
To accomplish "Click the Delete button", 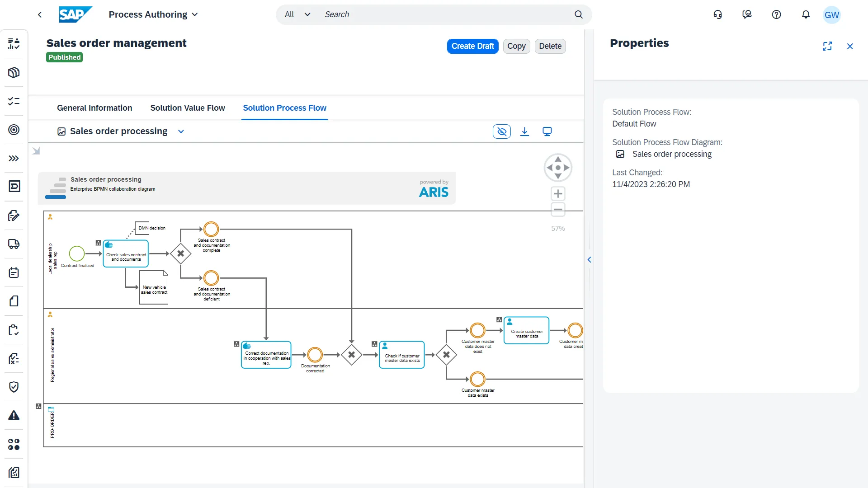I will (550, 46).
